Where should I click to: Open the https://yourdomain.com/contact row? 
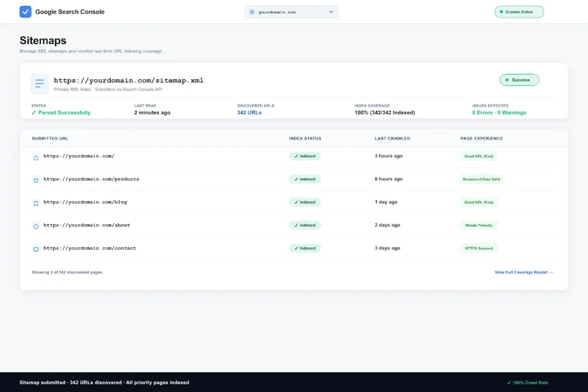click(293, 248)
